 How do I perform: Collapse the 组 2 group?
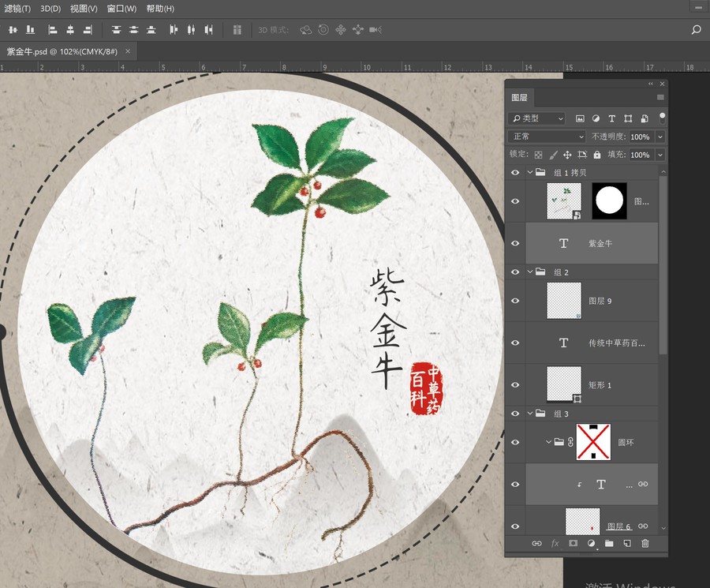tap(530, 272)
